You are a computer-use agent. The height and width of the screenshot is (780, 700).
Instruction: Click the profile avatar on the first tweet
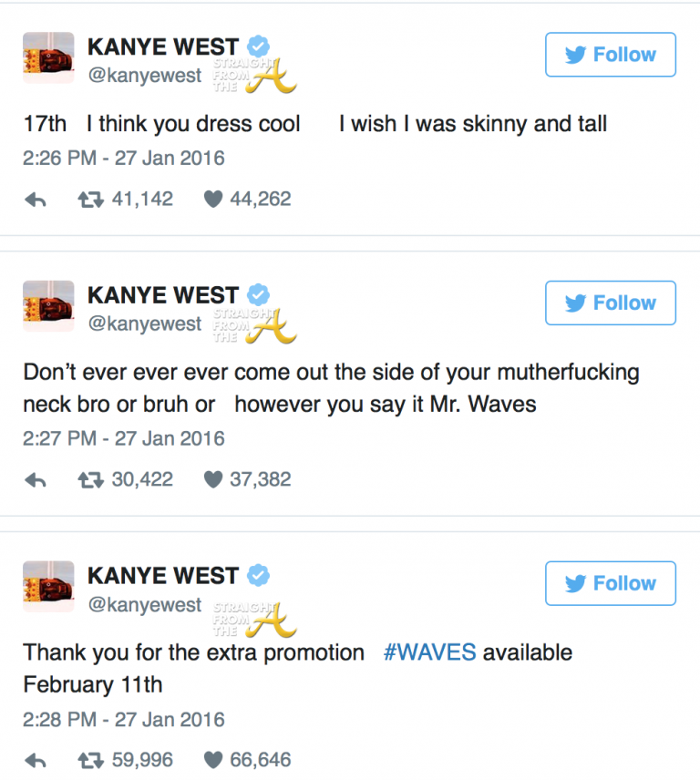[x=48, y=62]
